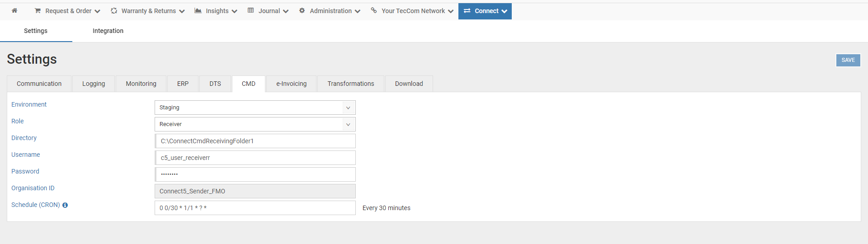Click the Schedule (CRON) info icon
Image resolution: width=868 pixels, height=244 pixels.
pyautogui.click(x=65, y=205)
